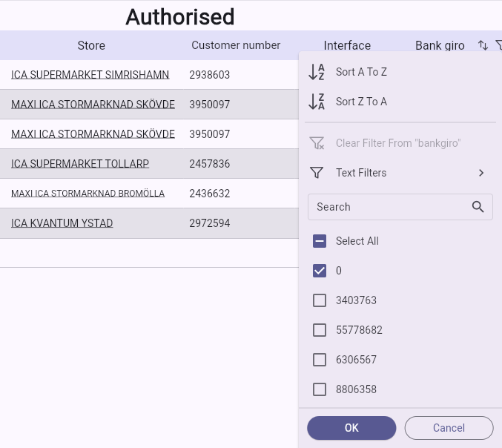Viewport: 502px width, 448px height.
Task: Select customer number 2938603
Action: pyautogui.click(x=209, y=75)
